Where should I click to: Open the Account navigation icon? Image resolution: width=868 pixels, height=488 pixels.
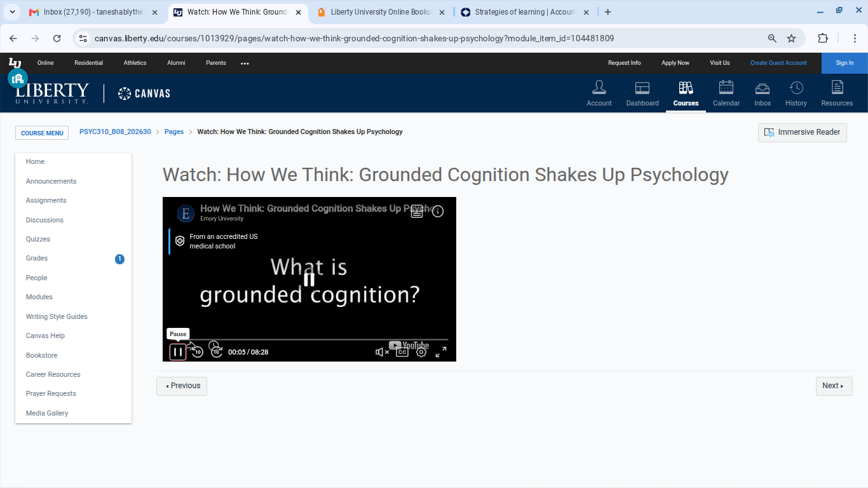pos(599,93)
